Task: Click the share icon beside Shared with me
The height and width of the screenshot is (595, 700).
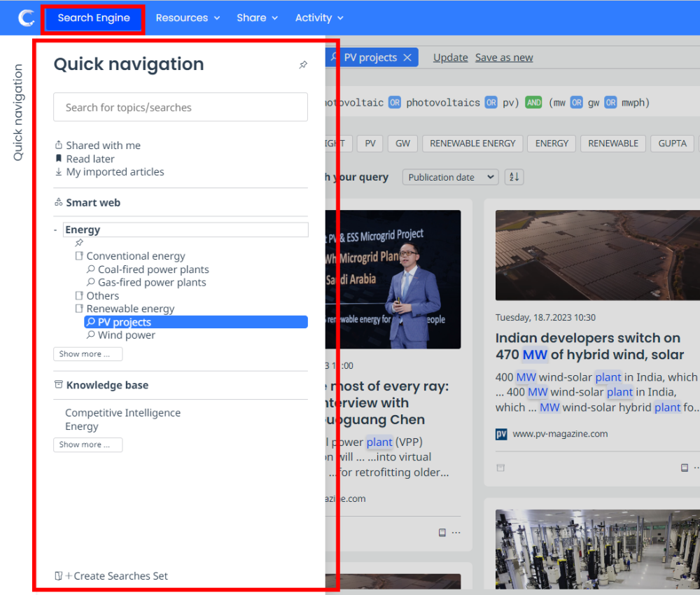Action: tap(59, 145)
